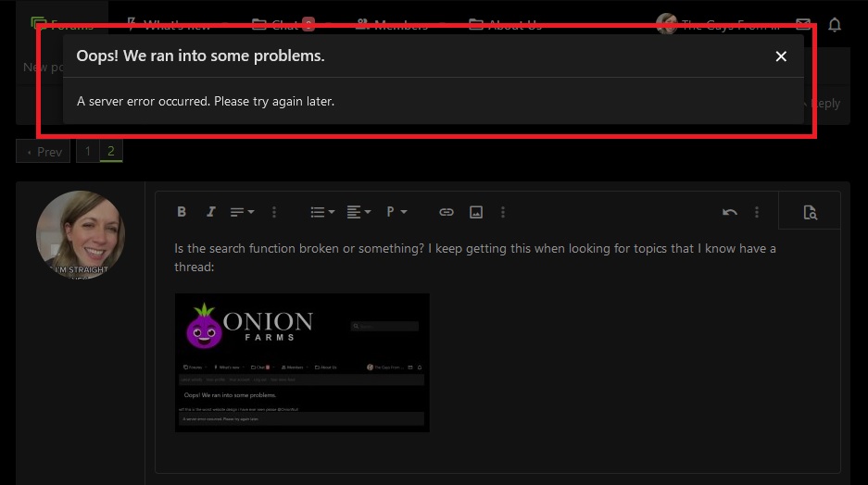Open post preview with the page-magnifier icon
The height and width of the screenshot is (485, 868).
coord(810,212)
